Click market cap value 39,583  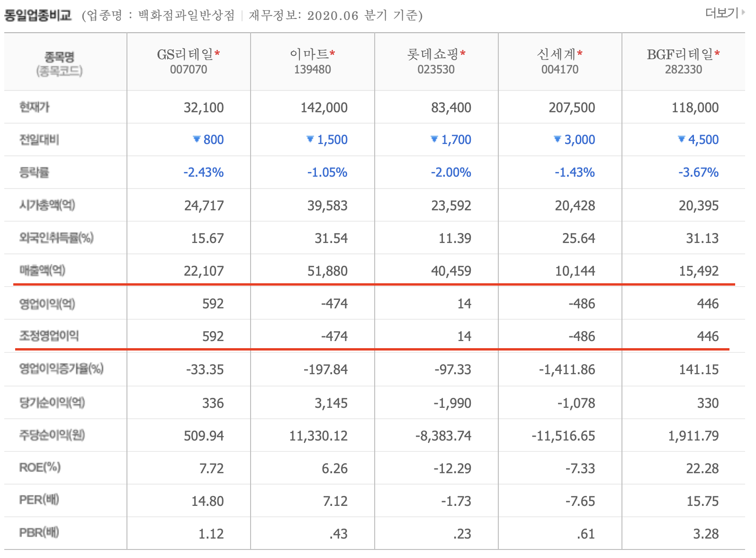pyautogui.click(x=327, y=206)
